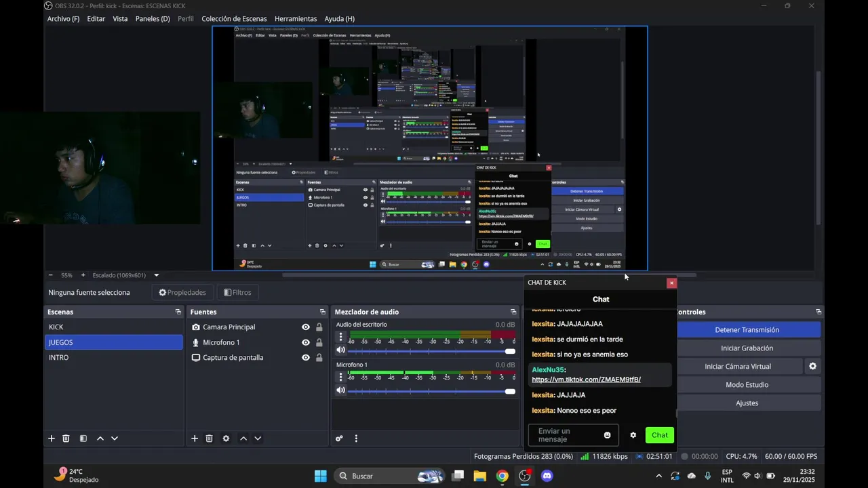Remove selected scene with trash icon
Viewport: 868px width, 488px height.
pos(66,439)
